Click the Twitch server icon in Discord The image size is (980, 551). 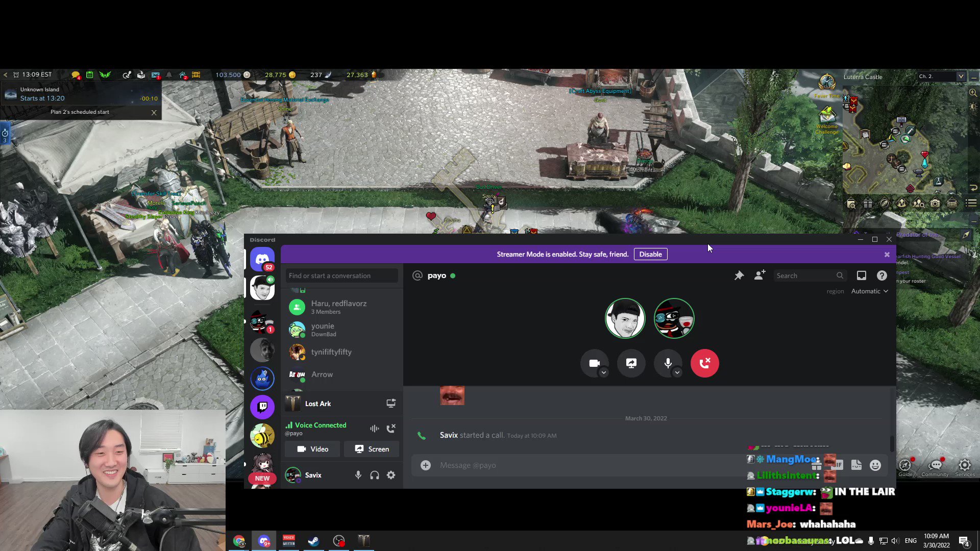[262, 407]
